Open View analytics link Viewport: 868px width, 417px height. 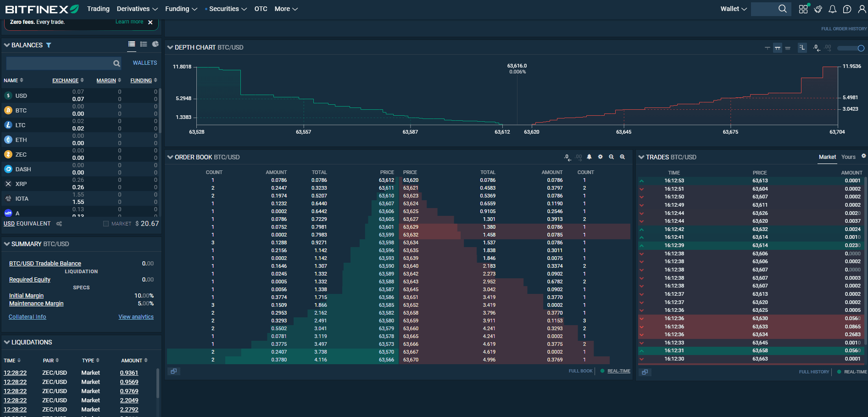pyautogui.click(x=136, y=317)
